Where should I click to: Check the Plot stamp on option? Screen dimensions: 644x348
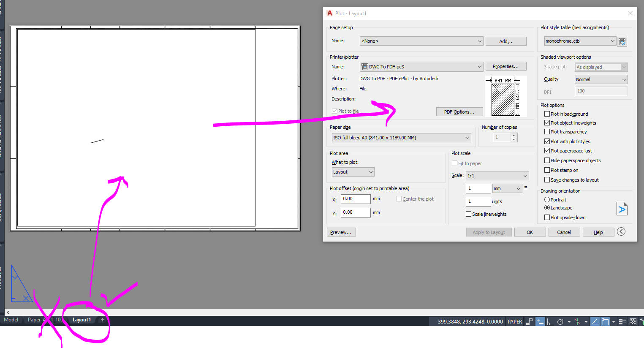click(x=547, y=170)
